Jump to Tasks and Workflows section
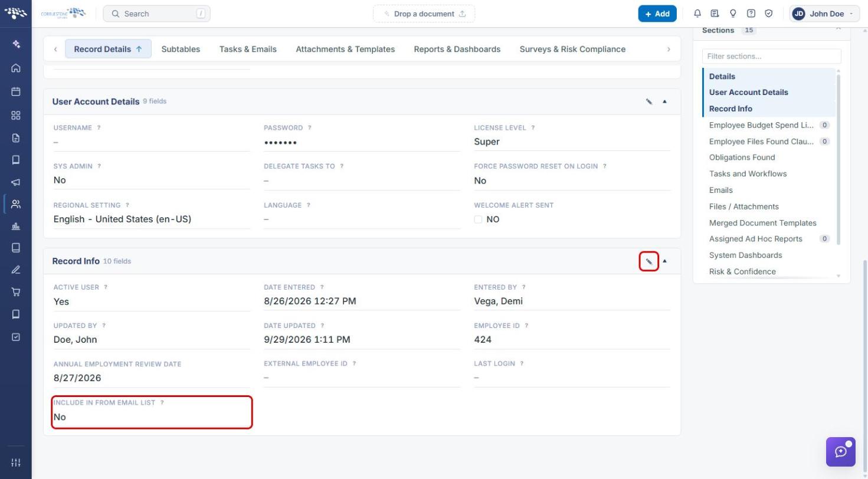 [748, 174]
